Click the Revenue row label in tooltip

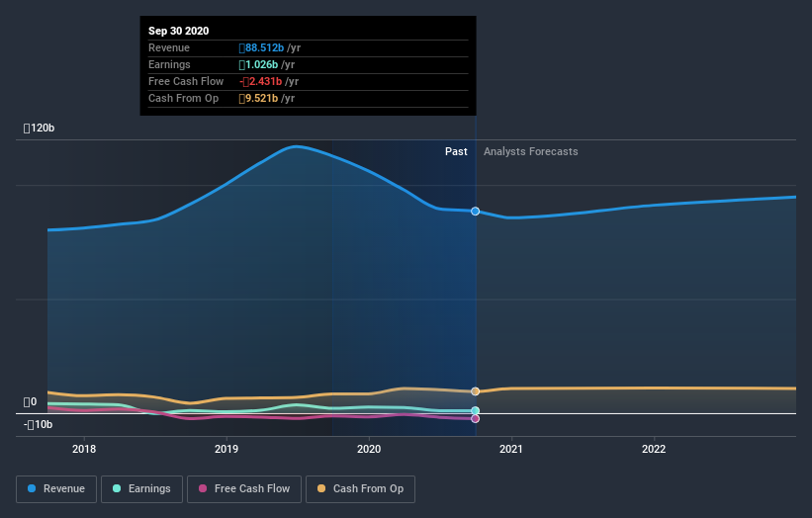pyautogui.click(x=169, y=47)
